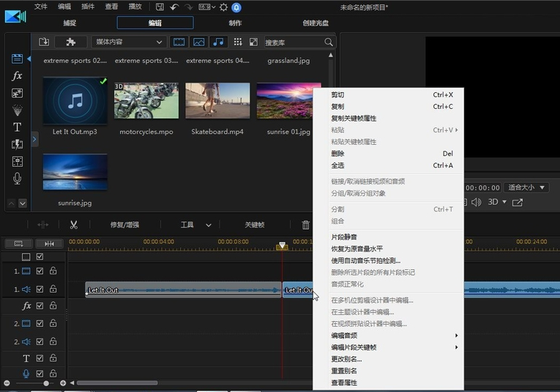Lock the fx effects track
560x392 pixels.
[53, 306]
